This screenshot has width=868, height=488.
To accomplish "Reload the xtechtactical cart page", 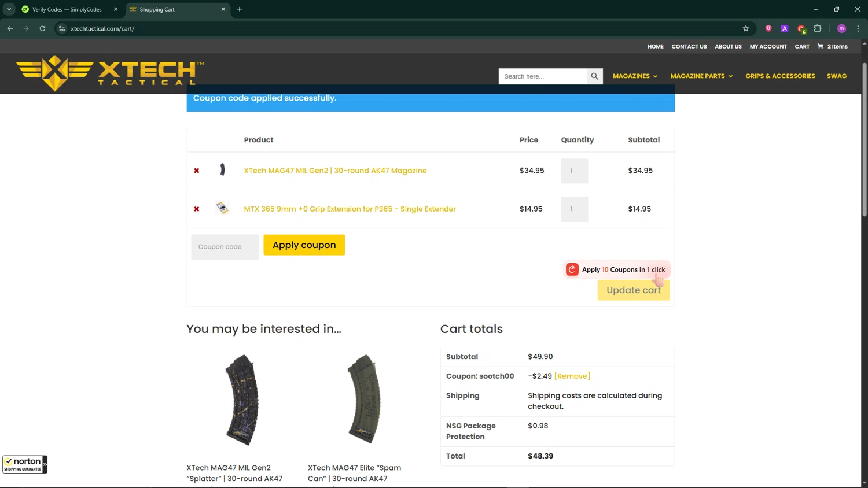I will point(42,28).
